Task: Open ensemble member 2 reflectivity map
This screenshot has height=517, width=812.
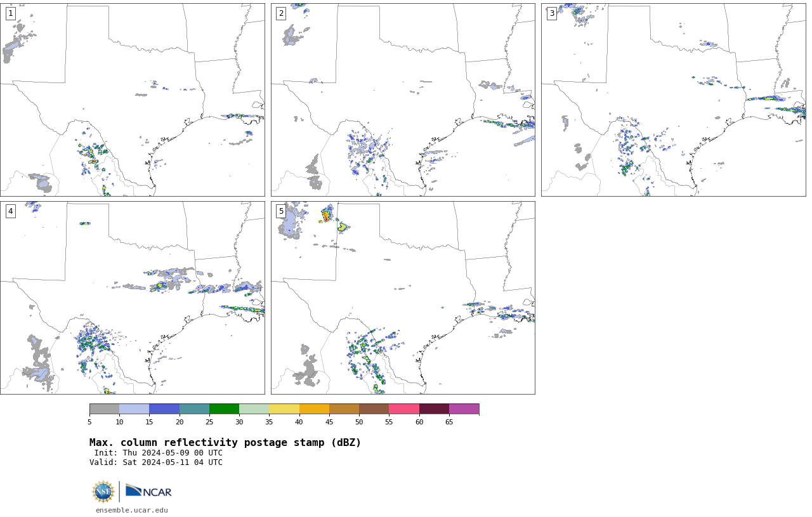Action: [403, 100]
